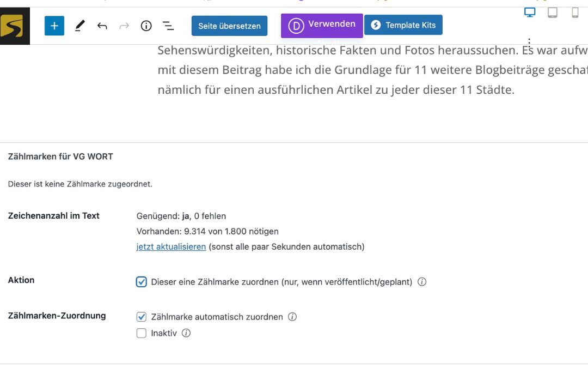Open the 'Template Kits' button

coord(403,25)
